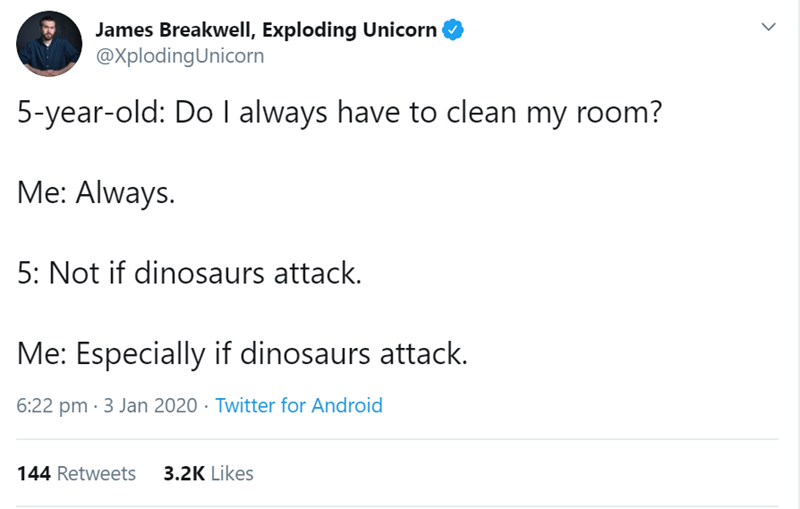The image size is (800, 509).
Task: Open the "James Breakwell" display name
Action: click(x=174, y=30)
